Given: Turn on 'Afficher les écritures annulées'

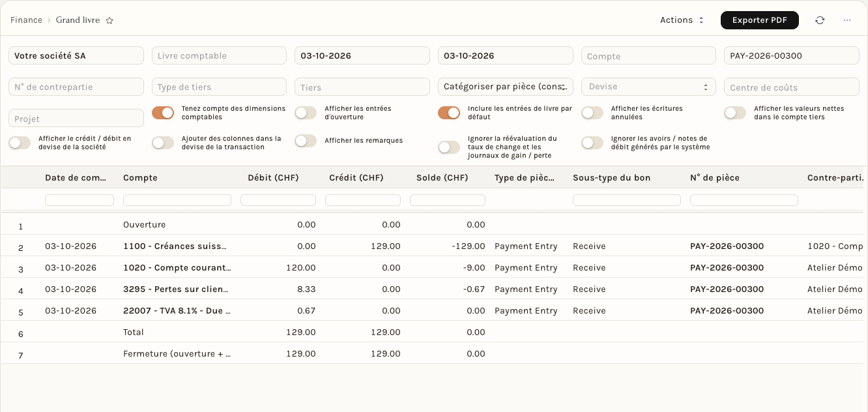Looking at the screenshot, I should tap(592, 113).
